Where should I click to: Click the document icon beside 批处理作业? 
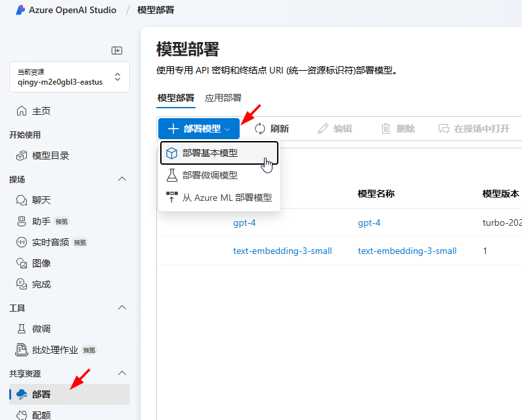(x=22, y=350)
